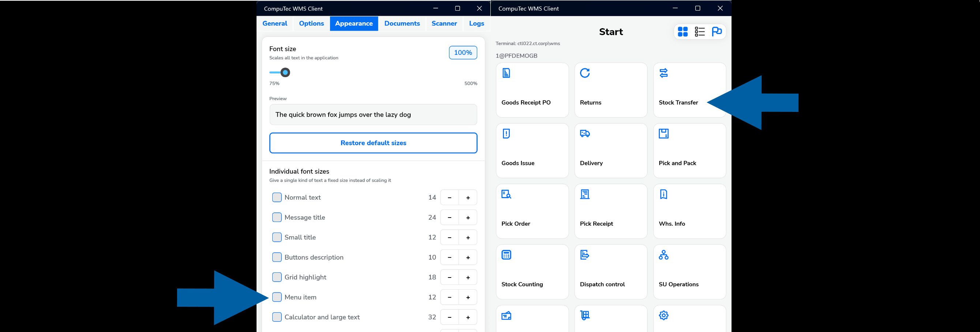This screenshot has width=980, height=332.
Task: Click the 500% slider maximum label
Action: coord(471,83)
